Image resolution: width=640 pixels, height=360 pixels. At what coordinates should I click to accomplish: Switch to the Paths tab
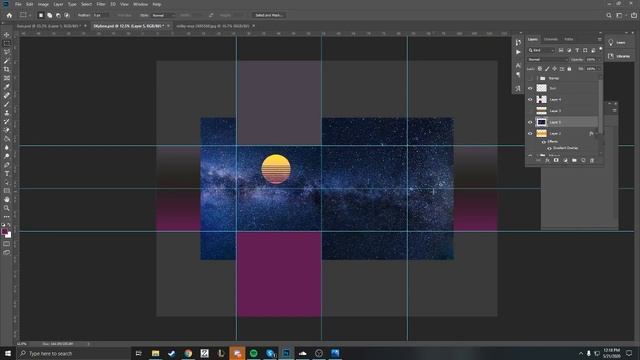[x=569, y=39]
